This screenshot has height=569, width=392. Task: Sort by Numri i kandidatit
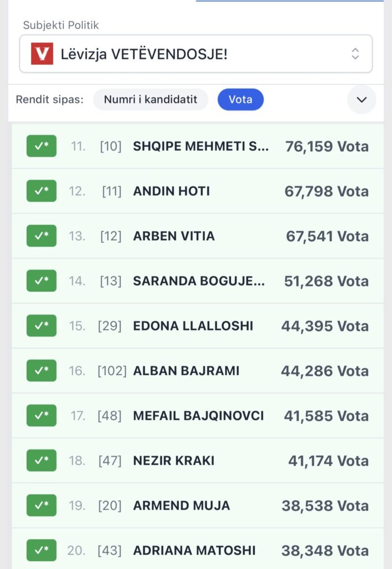[x=150, y=99]
